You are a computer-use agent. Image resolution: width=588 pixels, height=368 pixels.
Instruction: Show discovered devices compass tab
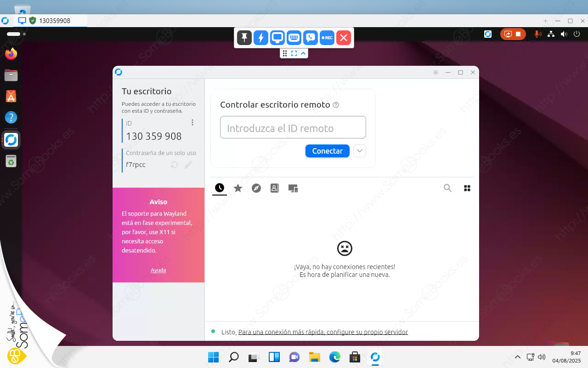[256, 188]
